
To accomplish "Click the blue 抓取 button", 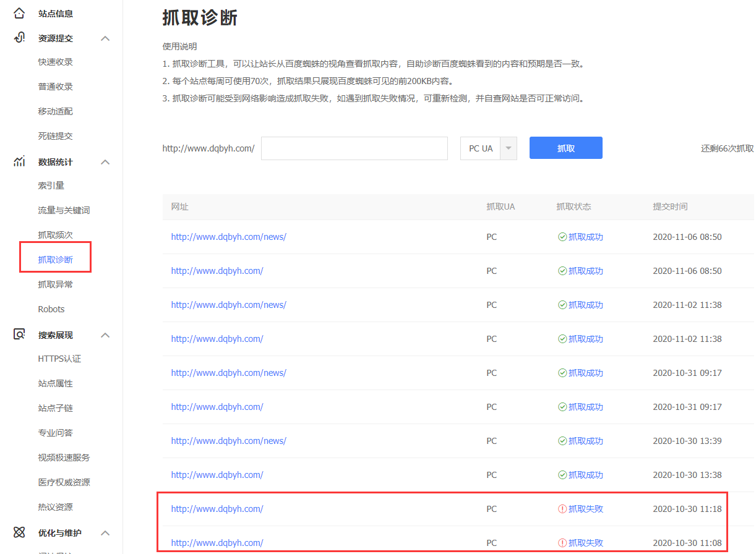I will point(566,148).
